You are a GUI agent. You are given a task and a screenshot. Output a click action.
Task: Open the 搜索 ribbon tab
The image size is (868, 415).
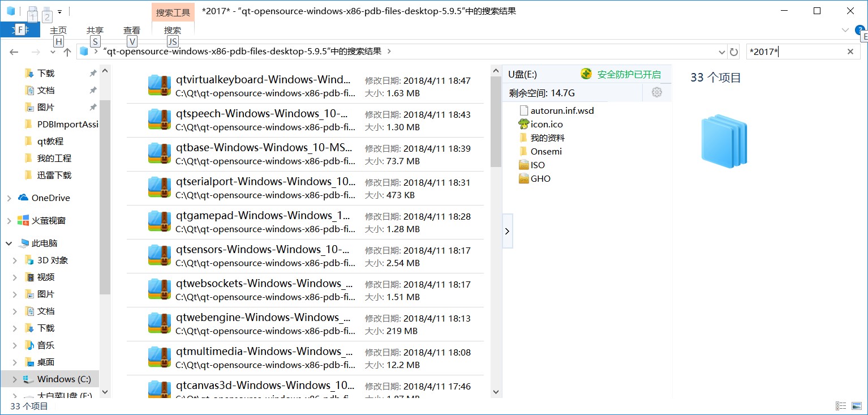[x=173, y=31]
